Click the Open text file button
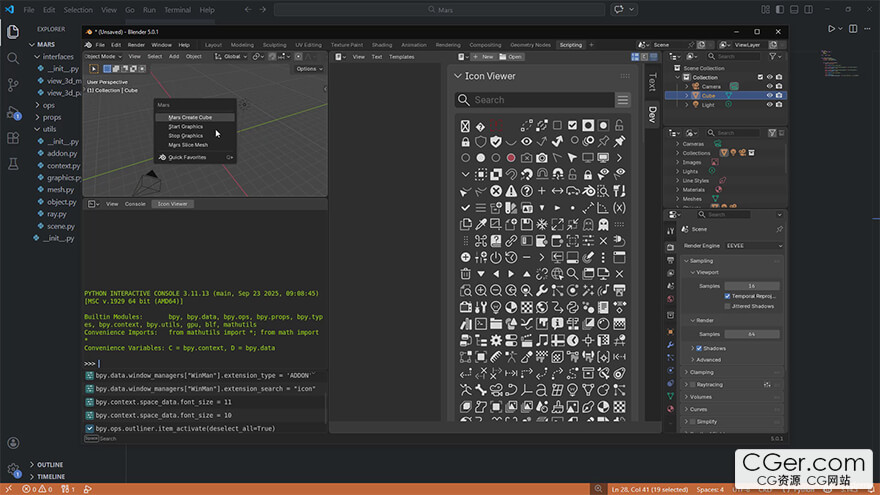This screenshot has width=880, height=495. click(513, 57)
